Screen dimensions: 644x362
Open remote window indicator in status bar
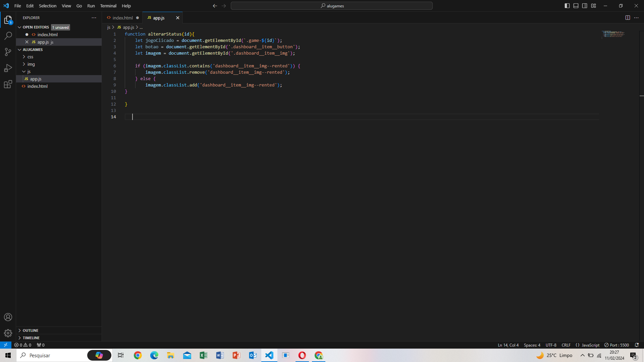click(6, 345)
